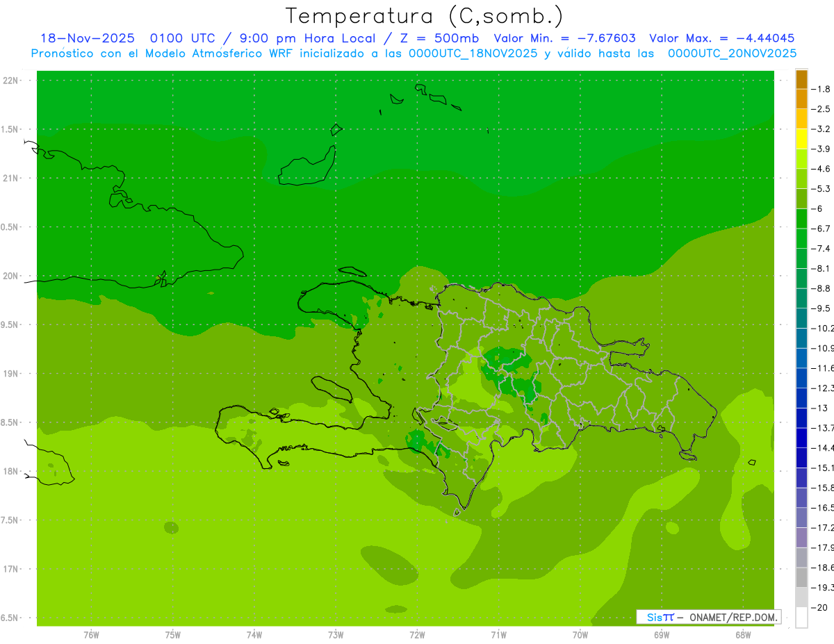Image resolution: width=834 pixels, height=644 pixels.
Task: Click the "-8.8" colorbar value
Action: click(x=821, y=288)
